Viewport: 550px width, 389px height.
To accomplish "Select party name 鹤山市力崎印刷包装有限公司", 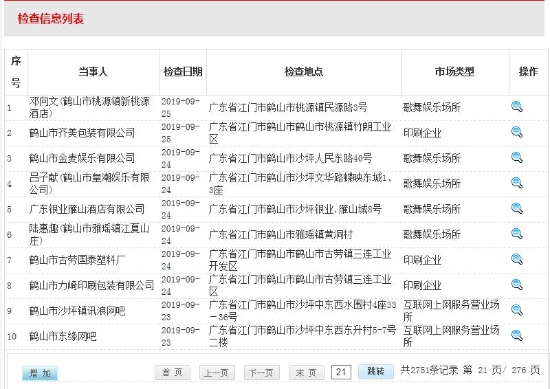I will click(x=92, y=285).
